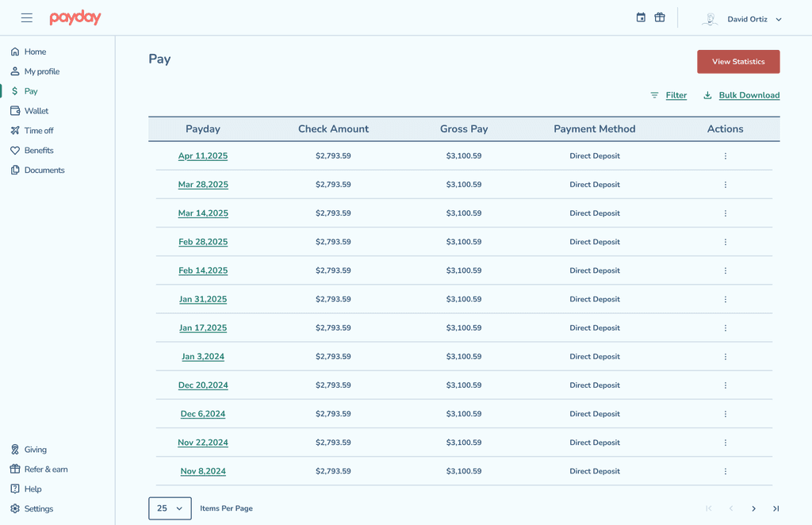Image resolution: width=812 pixels, height=525 pixels.
Task: Click the payday logo
Action: point(75,17)
